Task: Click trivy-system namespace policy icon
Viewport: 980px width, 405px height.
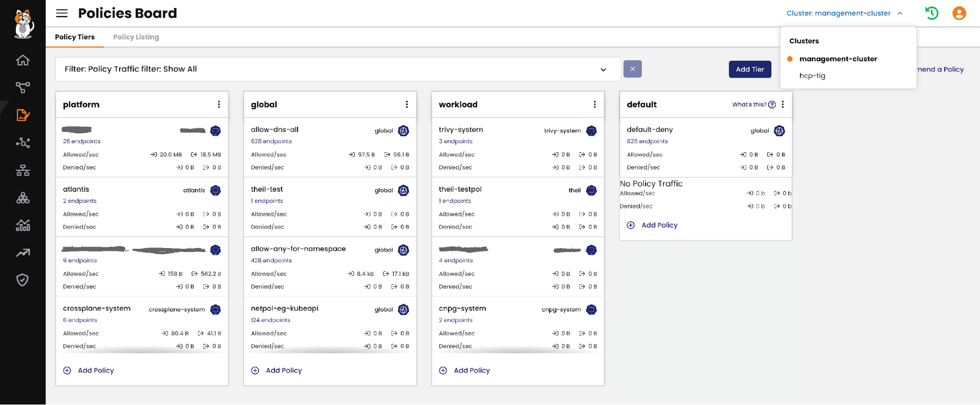Action: 591,131
